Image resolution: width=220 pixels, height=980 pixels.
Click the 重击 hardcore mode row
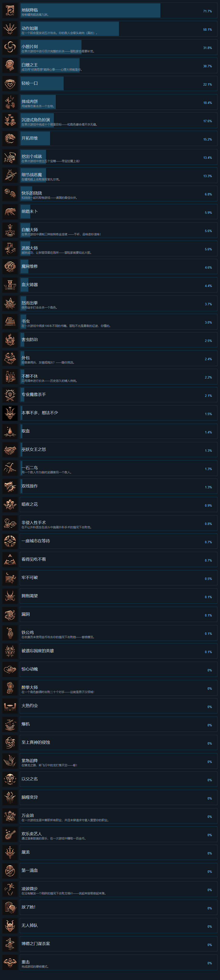point(118,962)
